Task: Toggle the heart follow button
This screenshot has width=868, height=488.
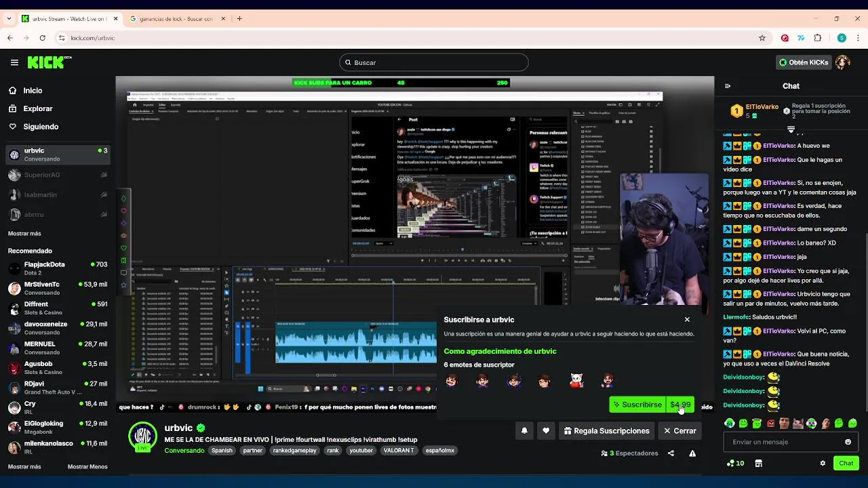Action: tap(546, 430)
